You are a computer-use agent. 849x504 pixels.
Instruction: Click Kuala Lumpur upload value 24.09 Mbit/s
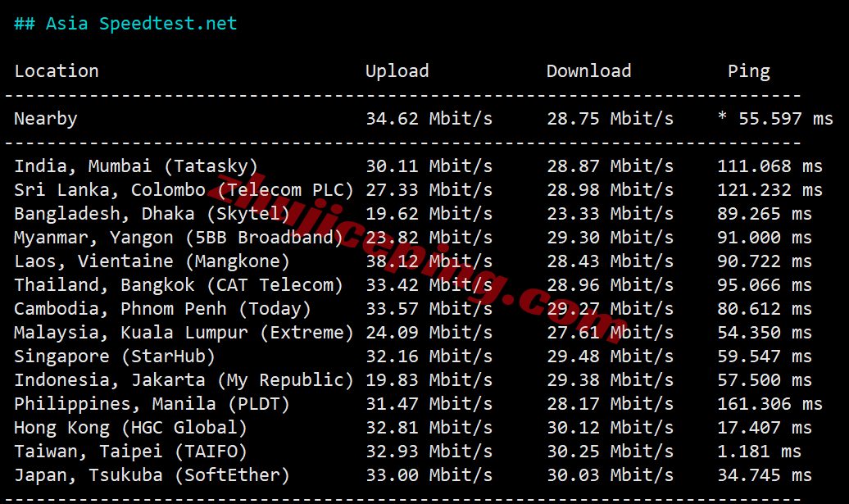(429, 333)
